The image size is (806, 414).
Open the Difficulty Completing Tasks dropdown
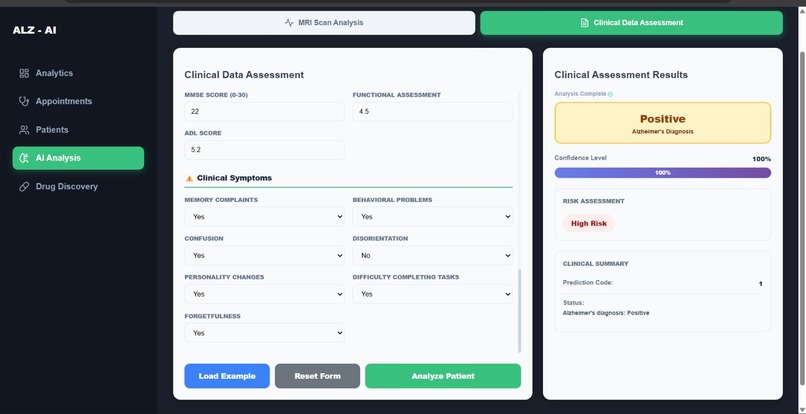[x=432, y=294]
